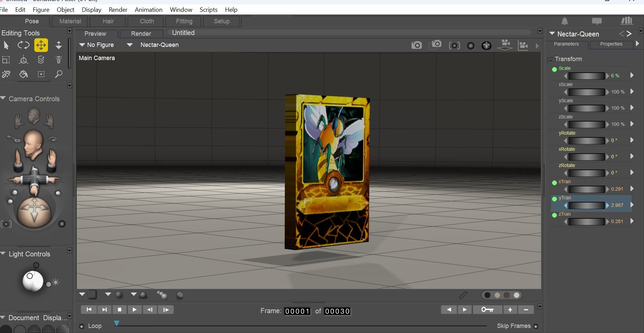Open the yTran dial options arrow
Viewport: 644px width, 333px height.
pyautogui.click(x=632, y=205)
